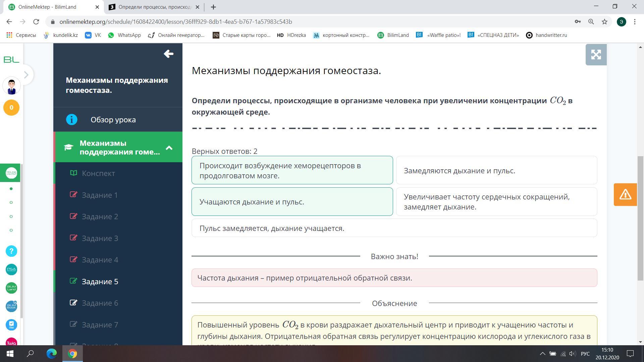The height and width of the screenshot is (362, 644).
Task: Open the PISA icon in left sidebar
Action: coord(11,269)
